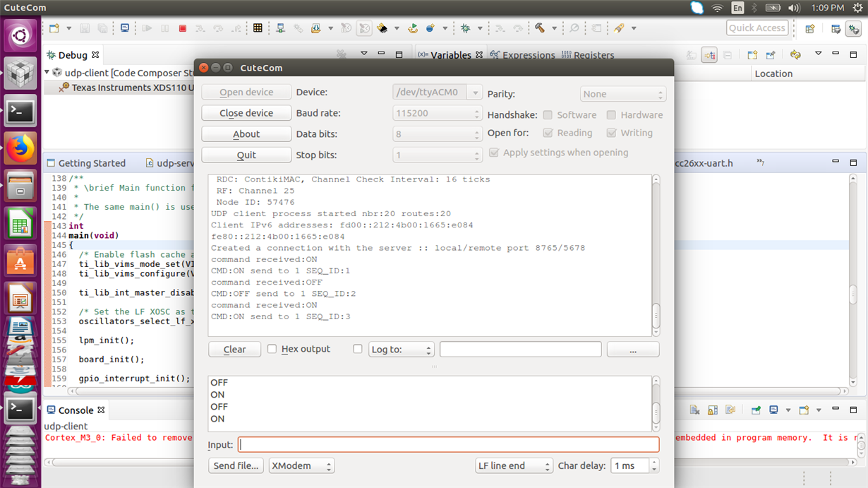Open the LF line end dropdown
This screenshot has height=488, width=868.
click(x=514, y=466)
